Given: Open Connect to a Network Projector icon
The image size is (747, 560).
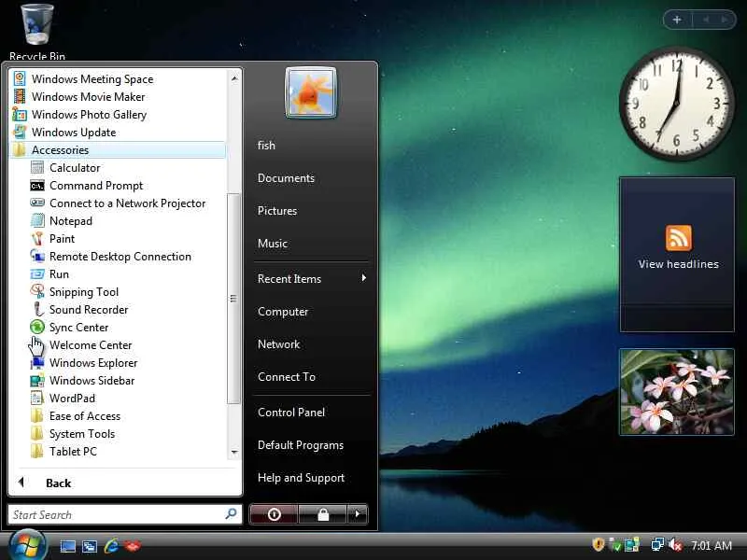Looking at the screenshot, I should 37,203.
